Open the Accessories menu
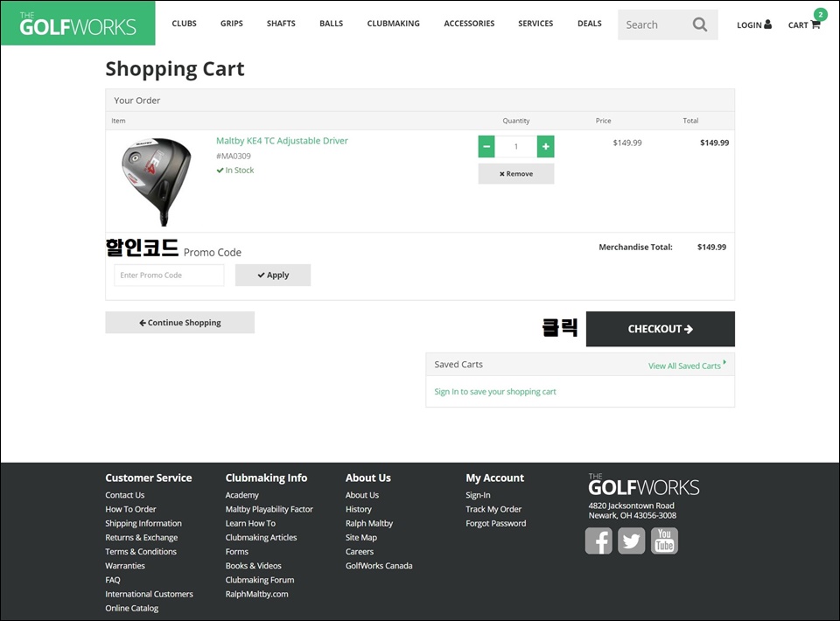 [469, 24]
